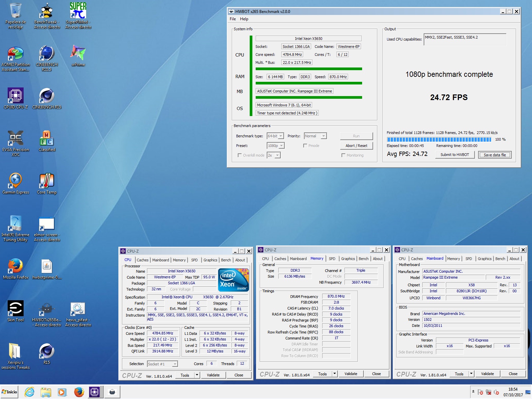The width and height of the screenshot is (532, 399).
Task: Launch CINEBENCH R11.5 desktop icon
Action: tap(47, 59)
